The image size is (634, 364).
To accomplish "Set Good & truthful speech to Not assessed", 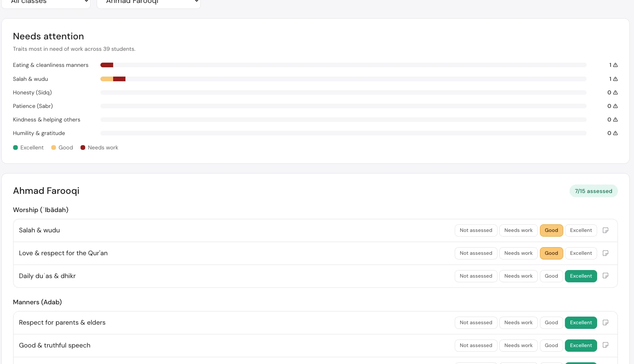I will [x=476, y=345].
